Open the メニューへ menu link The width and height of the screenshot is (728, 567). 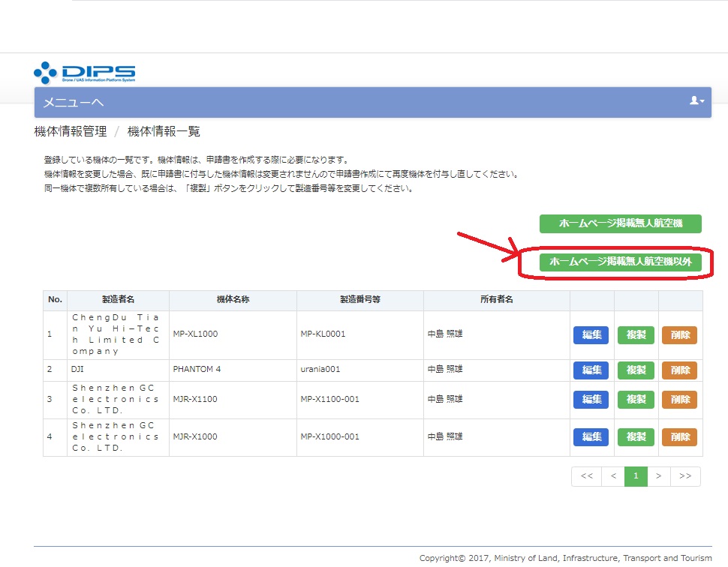pos(74,103)
